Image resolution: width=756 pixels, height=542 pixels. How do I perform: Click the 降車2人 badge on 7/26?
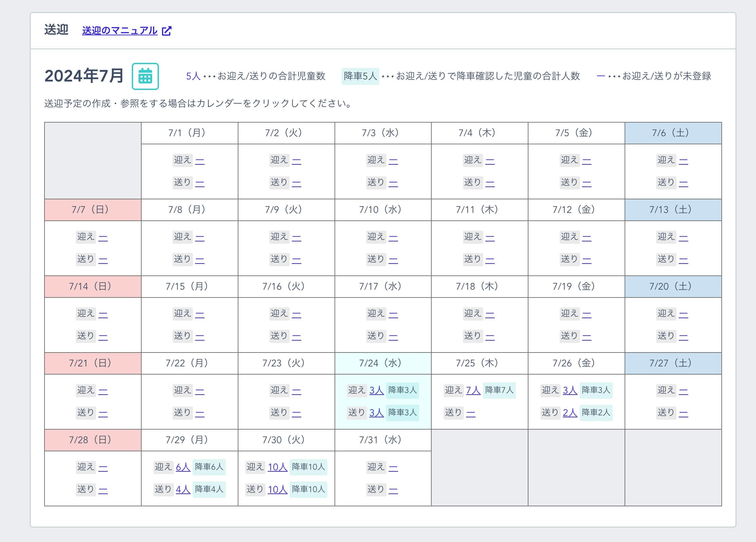click(596, 413)
